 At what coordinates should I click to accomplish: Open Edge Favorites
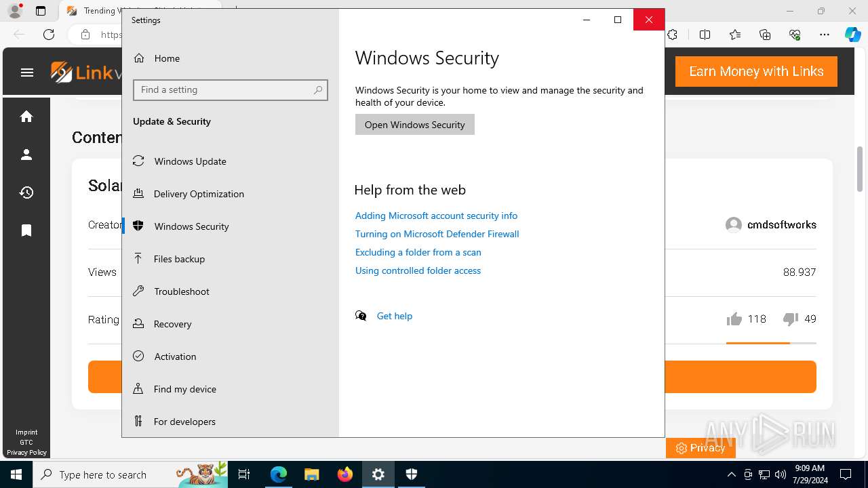click(735, 35)
